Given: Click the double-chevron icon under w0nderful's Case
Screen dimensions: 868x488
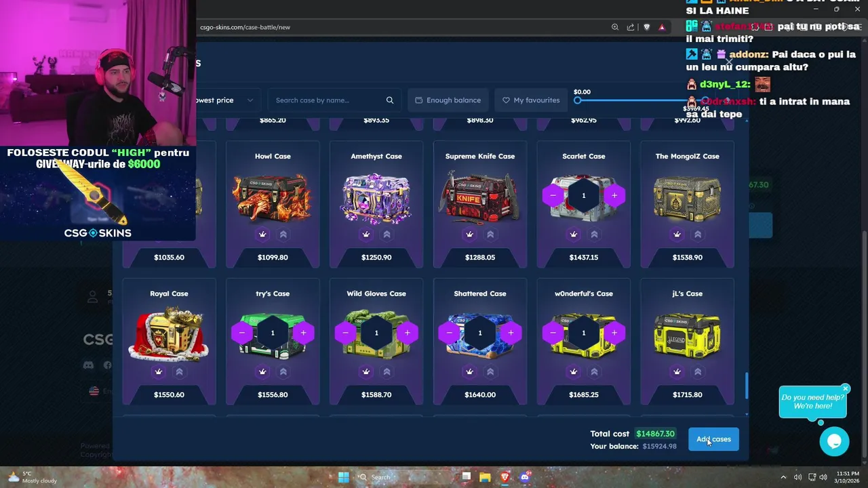Looking at the screenshot, I should [x=594, y=372].
